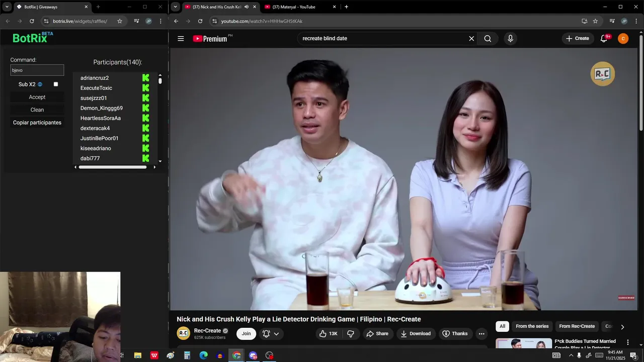Viewport: 644px width, 362px height.
Task: Click the participants horizontal scrollbar
Action: (x=113, y=167)
